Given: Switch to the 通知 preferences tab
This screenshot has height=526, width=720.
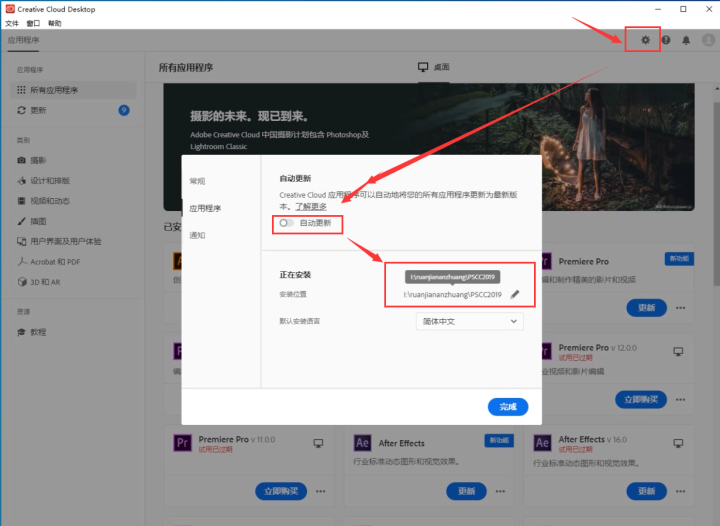Looking at the screenshot, I should (197, 235).
